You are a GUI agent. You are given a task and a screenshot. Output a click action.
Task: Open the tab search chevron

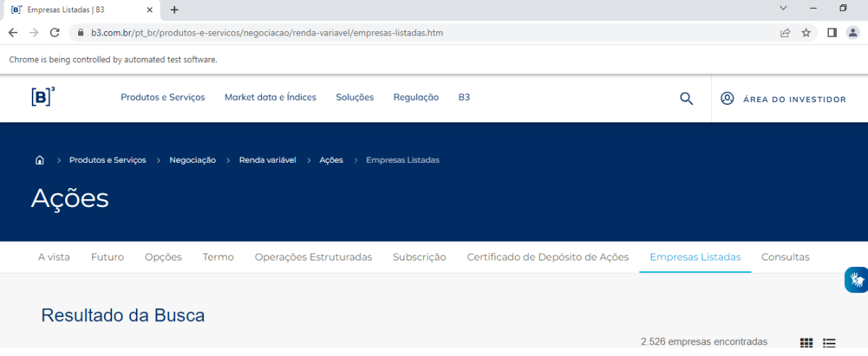(783, 8)
